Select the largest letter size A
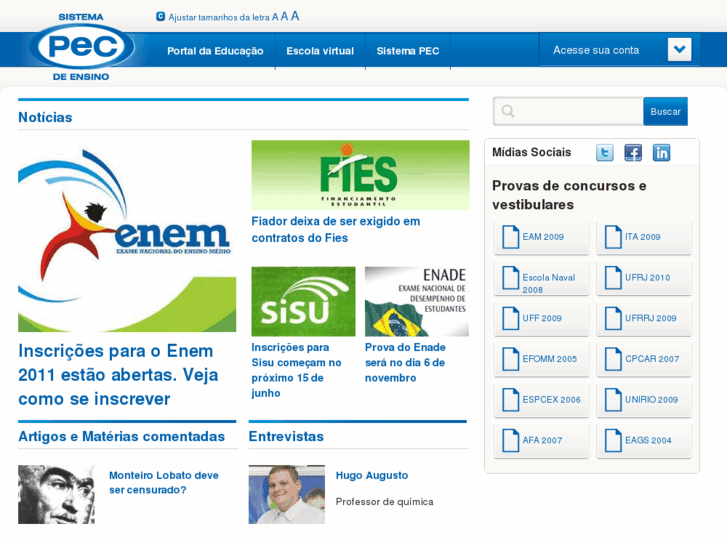 coord(295,16)
